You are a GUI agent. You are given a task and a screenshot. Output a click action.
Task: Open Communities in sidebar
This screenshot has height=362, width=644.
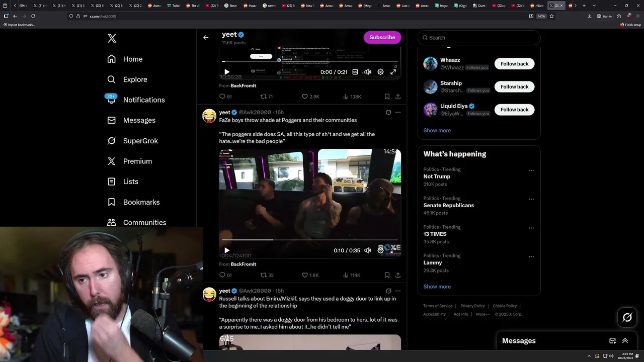[x=136, y=222]
